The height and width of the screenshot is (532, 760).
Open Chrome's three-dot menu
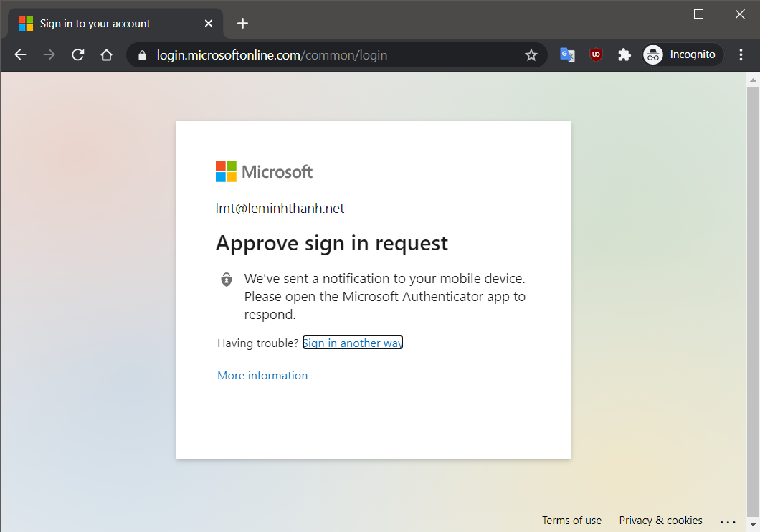click(x=741, y=54)
